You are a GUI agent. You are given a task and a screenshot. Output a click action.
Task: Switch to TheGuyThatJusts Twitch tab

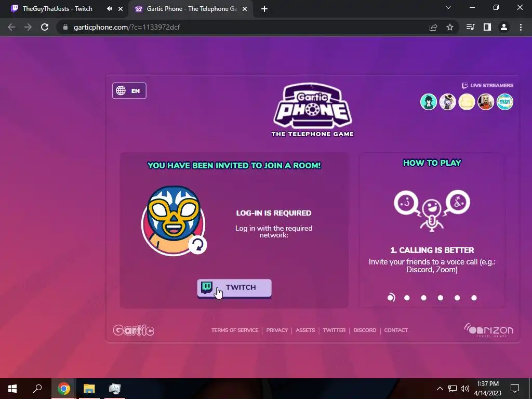(58, 9)
